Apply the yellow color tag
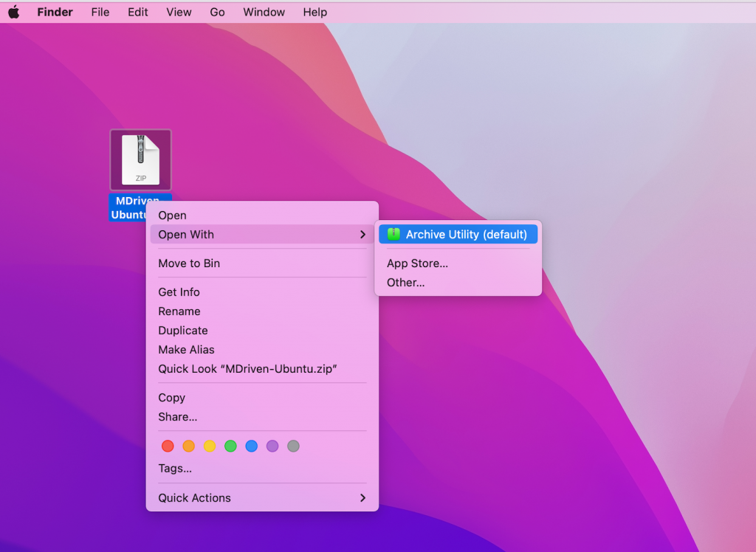Viewport: 756px width, 552px height. coord(210,446)
